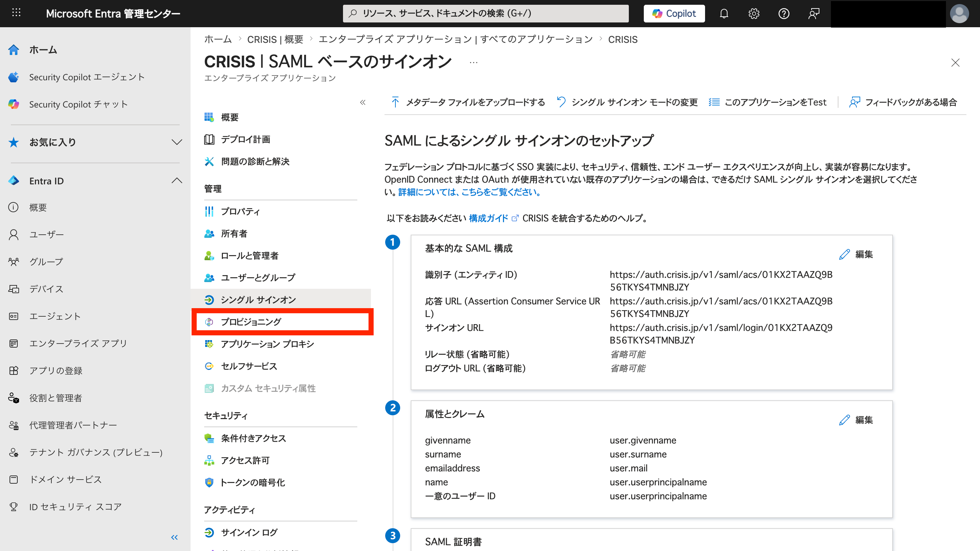Collapse the left sidebar double chevron
Image resolution: width=980 pixels, height=551 pixels.
pyautogui.click(x=174, y=537)
